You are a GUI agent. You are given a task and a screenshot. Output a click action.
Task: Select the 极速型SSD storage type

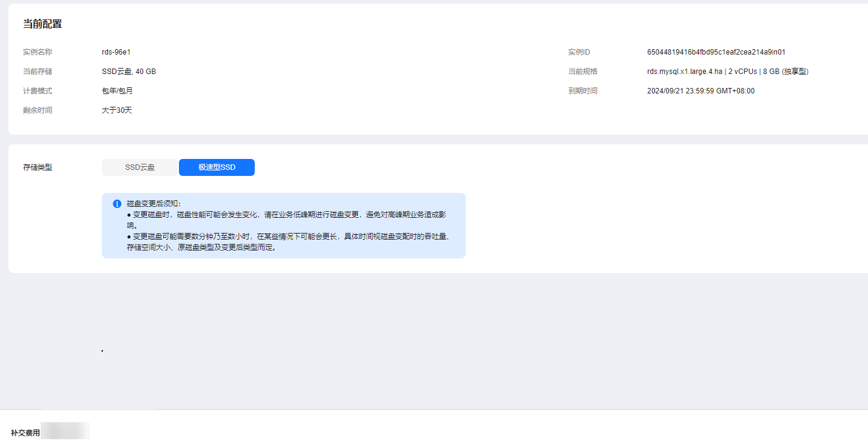coord(217,167)
